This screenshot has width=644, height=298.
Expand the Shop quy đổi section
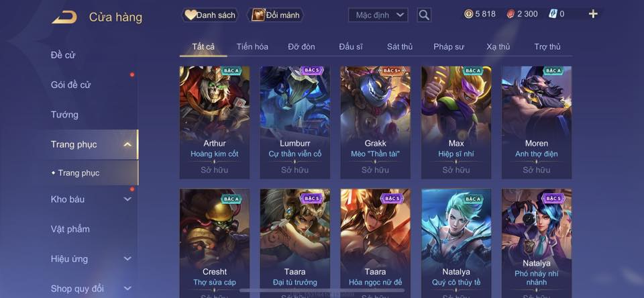pos(127,289)
